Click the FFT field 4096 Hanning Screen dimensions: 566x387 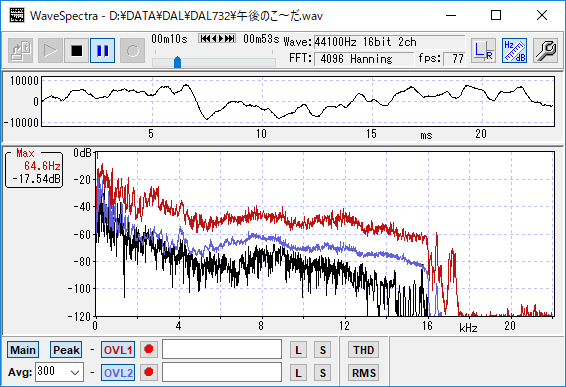(x=364, y=59)
